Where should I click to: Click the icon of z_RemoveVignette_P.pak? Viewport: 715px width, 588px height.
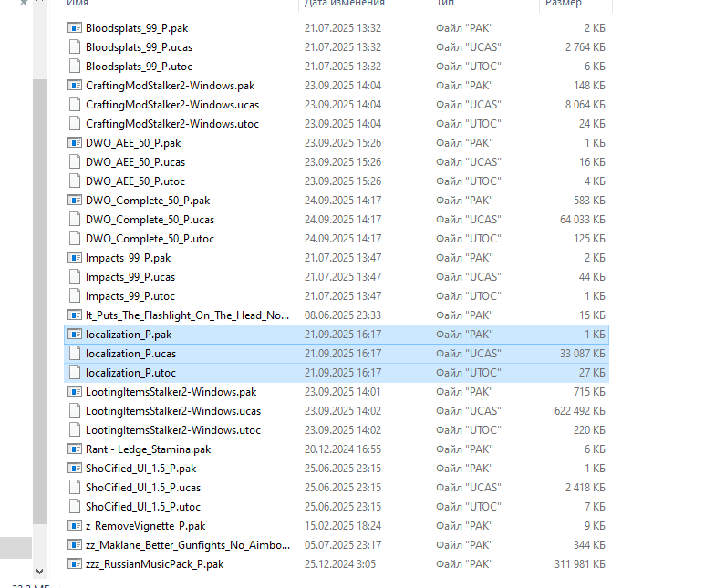(75, 525)
